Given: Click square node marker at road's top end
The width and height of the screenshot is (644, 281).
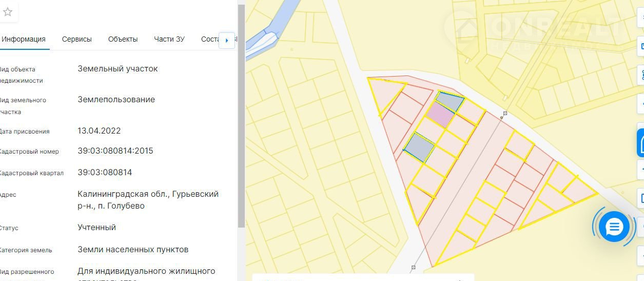Looking at the screenshot, I should tap(505, 113).
